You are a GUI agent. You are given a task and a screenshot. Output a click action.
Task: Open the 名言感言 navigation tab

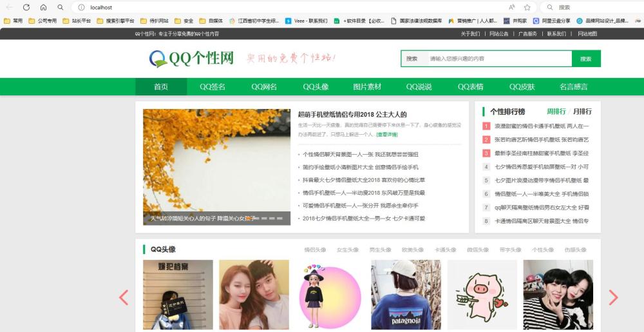[x=573, y=86]
